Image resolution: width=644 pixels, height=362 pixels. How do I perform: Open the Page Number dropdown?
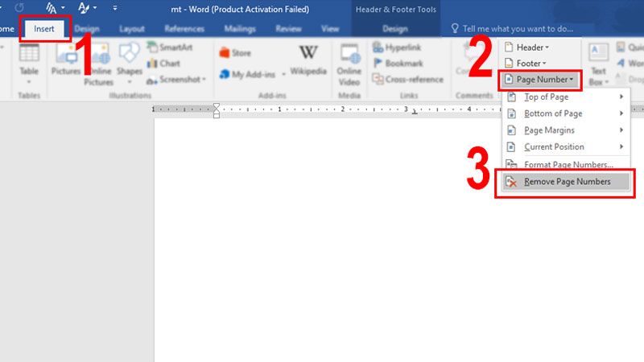point(539,79)
